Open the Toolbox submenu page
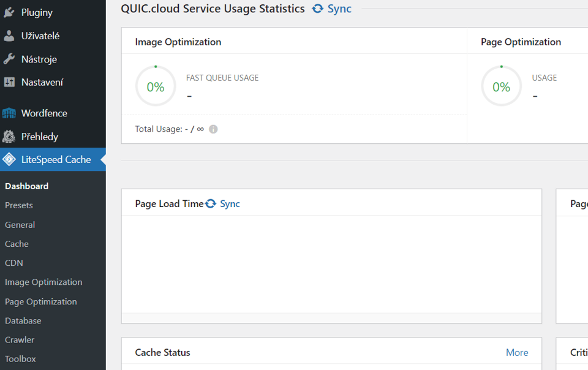The width and height of the screenshot is (588, 370). 20,359
